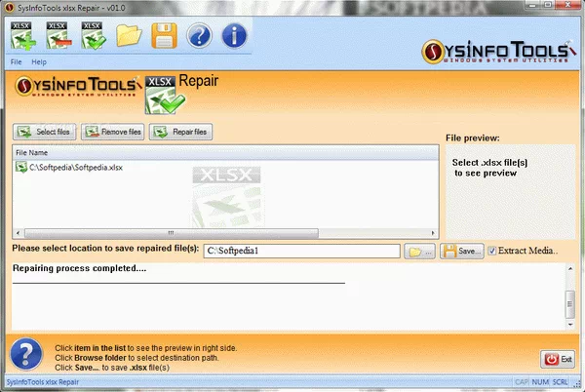The height and width of the screenshot is (392, 585).
Task: Click the repair XLSX checkmark toolbar icon
Action: (x=94, y=36)
